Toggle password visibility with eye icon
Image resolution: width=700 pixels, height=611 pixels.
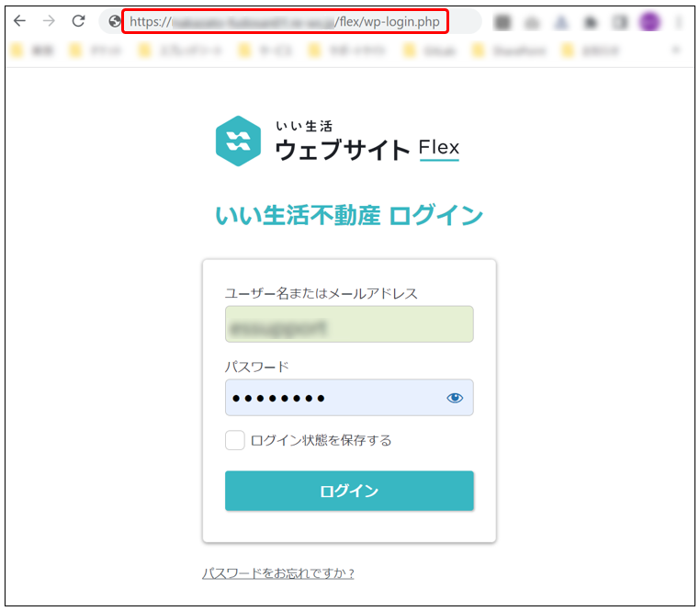pos(455,398)
